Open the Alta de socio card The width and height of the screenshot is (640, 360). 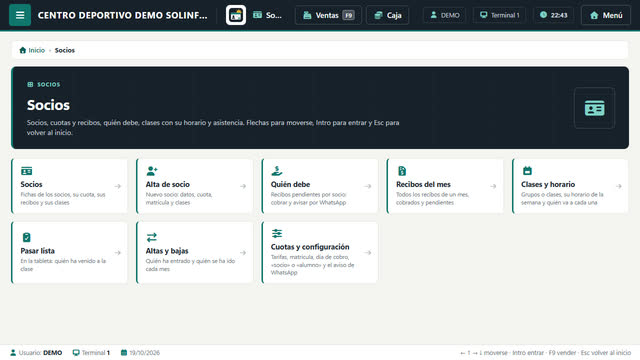point(195,186)
